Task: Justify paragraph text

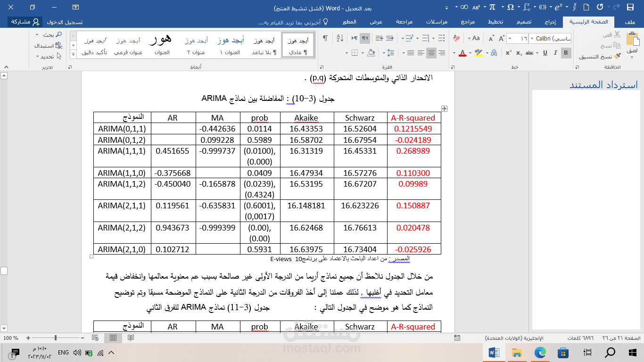Action: pos(410,53)
